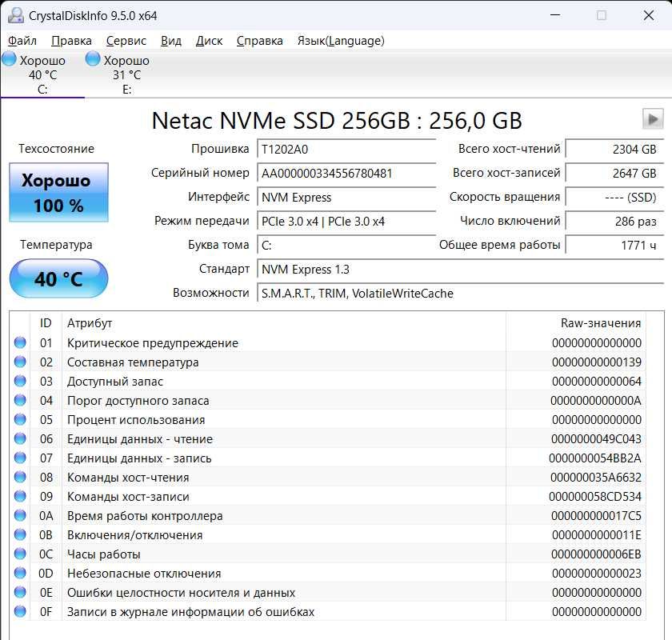Open the Язык(Language) menu
This screenshot has width=672, height=640.
(340, 41)
